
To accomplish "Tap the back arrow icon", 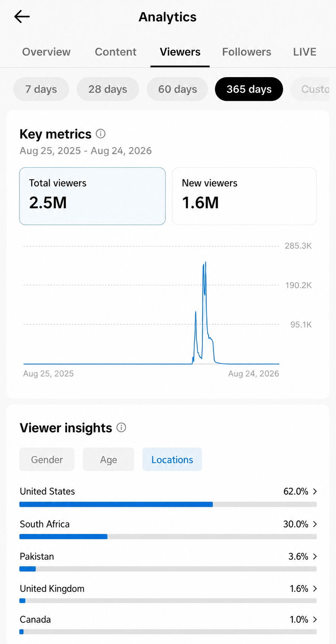I will tap(22, 17).
